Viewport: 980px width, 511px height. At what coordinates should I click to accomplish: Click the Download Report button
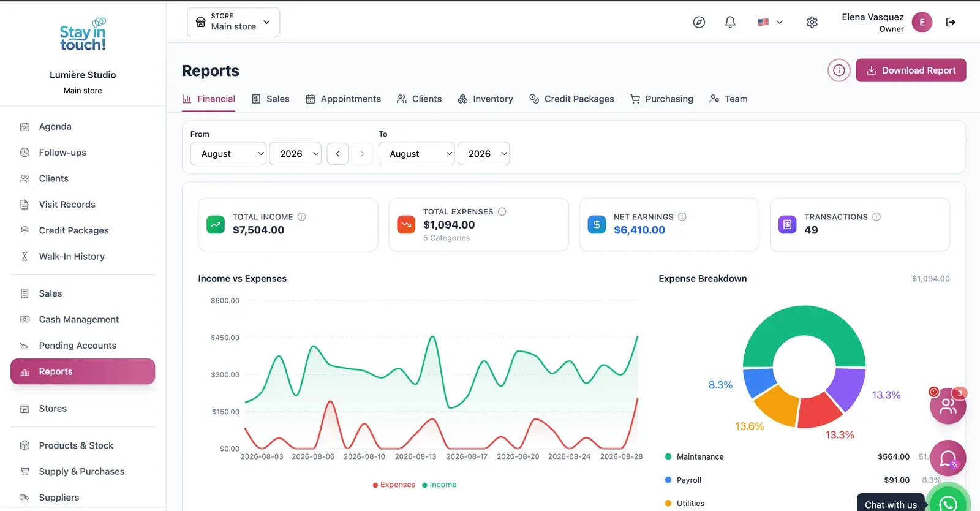911,70
